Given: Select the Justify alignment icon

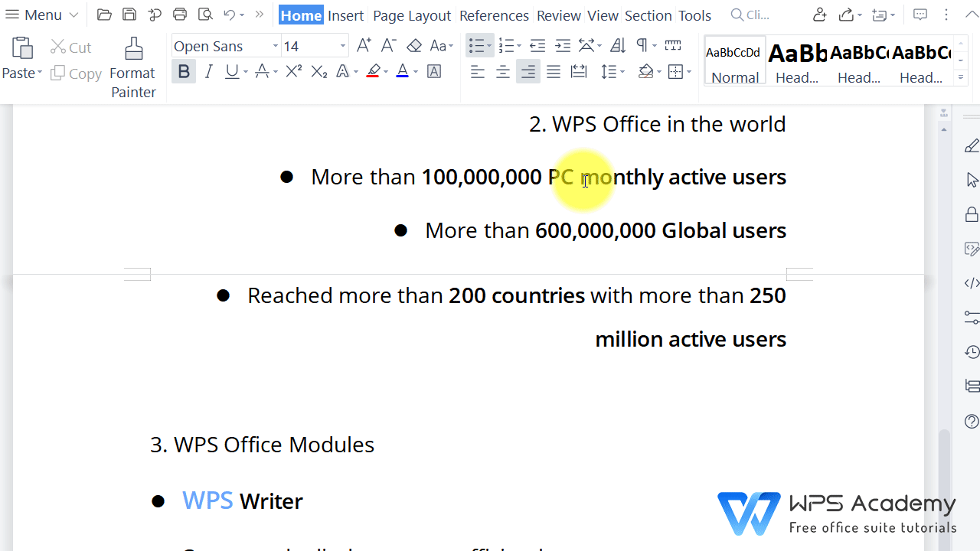Looking at the screenshot, I should [553, 71].
